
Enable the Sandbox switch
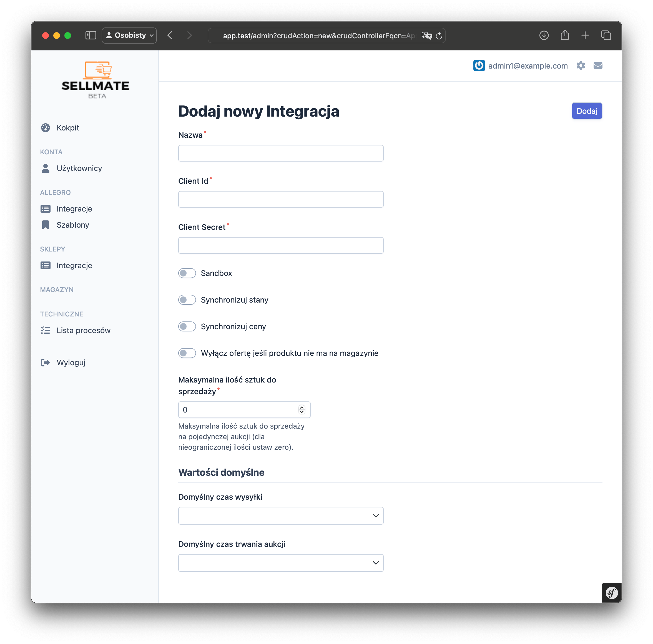(x=187, y=273)
